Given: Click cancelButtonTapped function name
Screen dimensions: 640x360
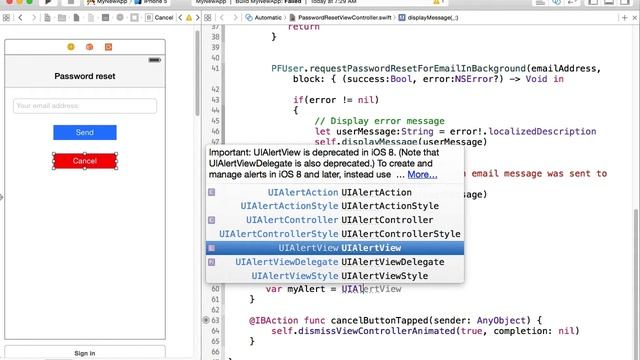Looking at the screenshot, I should coord(380,320).
